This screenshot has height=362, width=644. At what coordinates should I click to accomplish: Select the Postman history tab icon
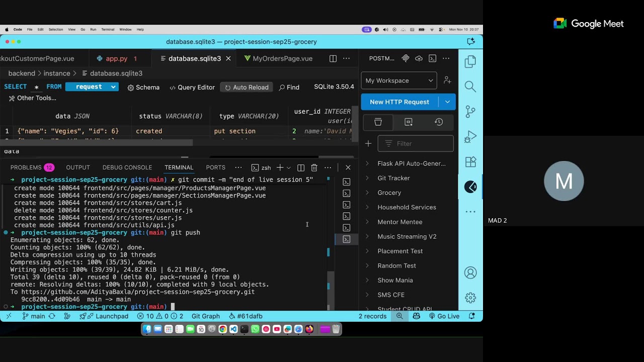point(439,122)
